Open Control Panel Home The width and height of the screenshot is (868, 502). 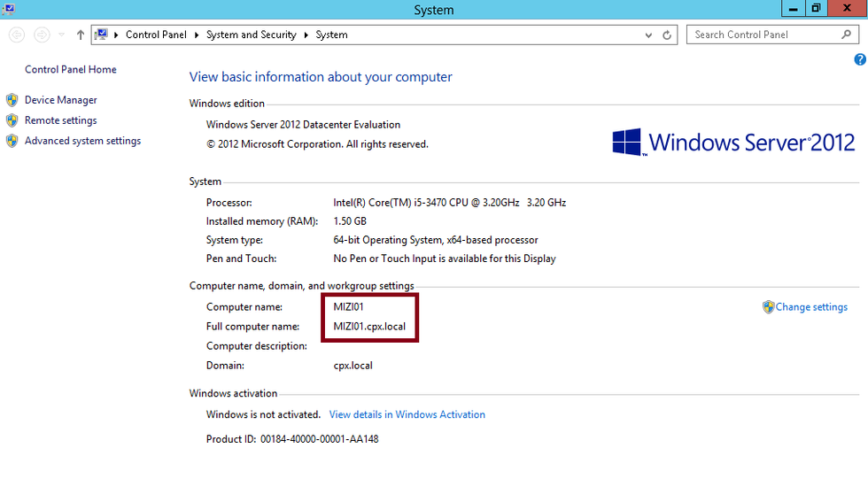tap(70, 69)
